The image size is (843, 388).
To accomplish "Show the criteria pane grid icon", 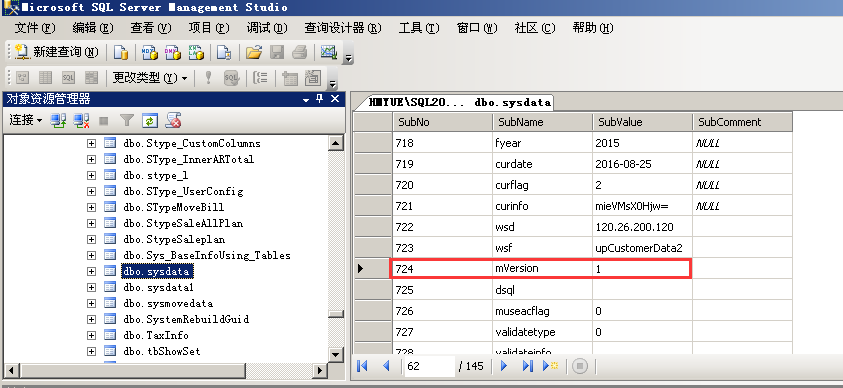I will 45,78.
